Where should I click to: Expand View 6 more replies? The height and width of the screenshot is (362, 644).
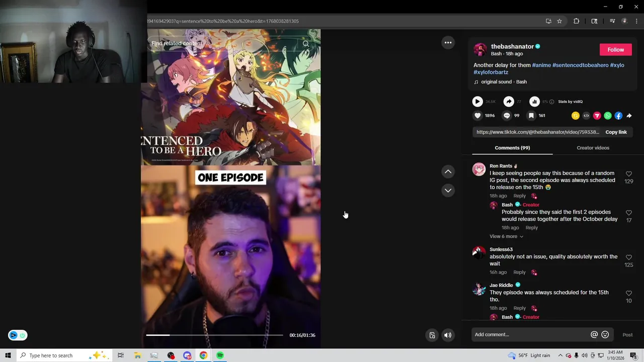(x=506, y=236)
